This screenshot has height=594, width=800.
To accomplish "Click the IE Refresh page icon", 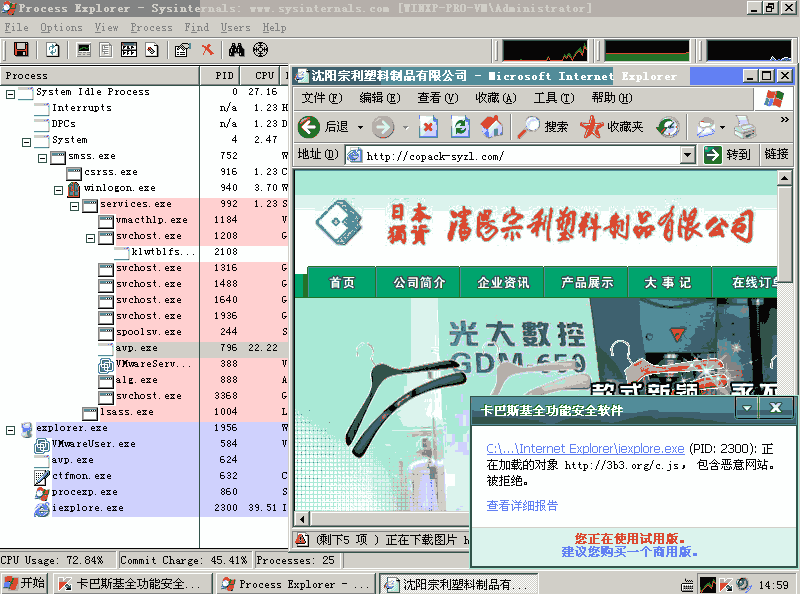I will 460,127.
